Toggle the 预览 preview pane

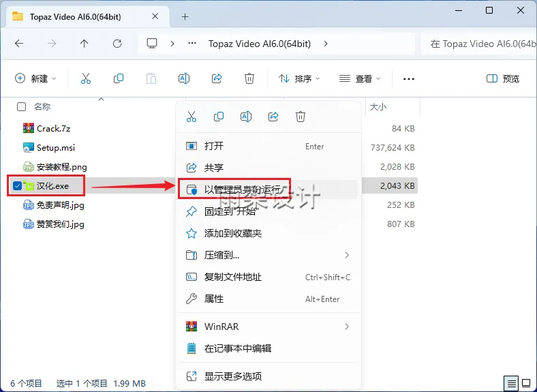tap(503, 79)
